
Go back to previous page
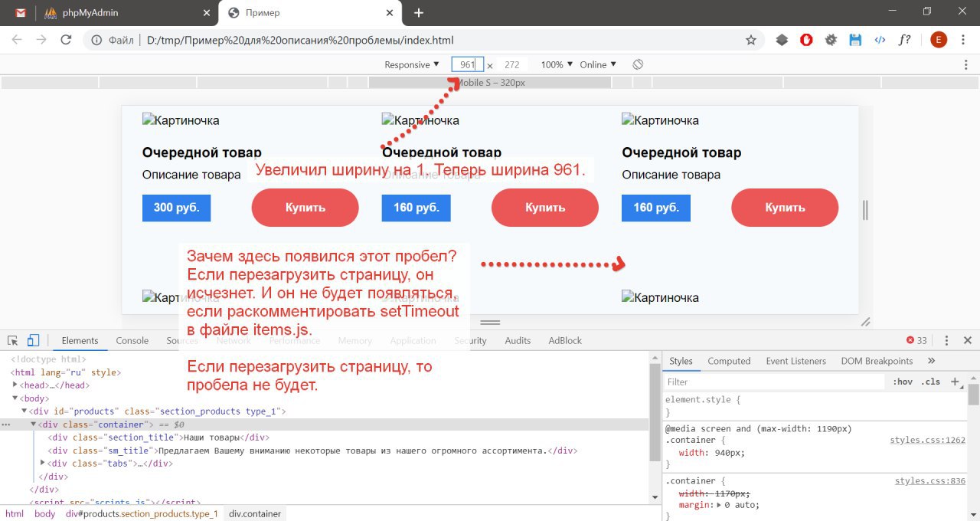(x=17, y=40)
